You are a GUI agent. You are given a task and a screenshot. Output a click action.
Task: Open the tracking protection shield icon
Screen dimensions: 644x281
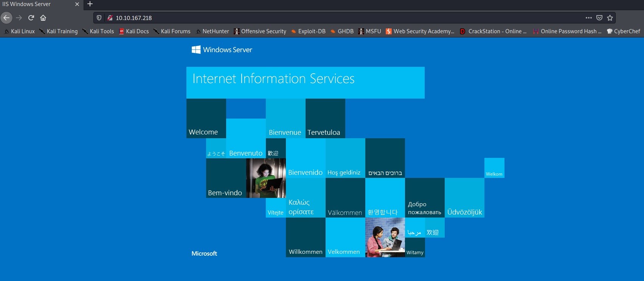coord(99,18)
